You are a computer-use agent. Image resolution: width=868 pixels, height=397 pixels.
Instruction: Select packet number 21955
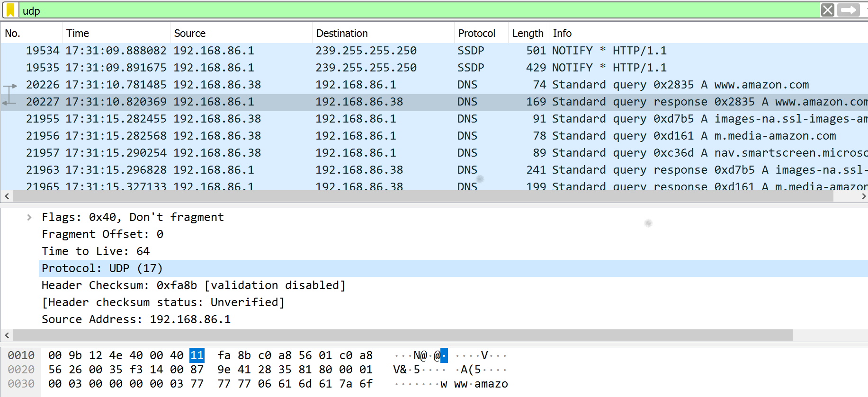click(x=434, y=119)
